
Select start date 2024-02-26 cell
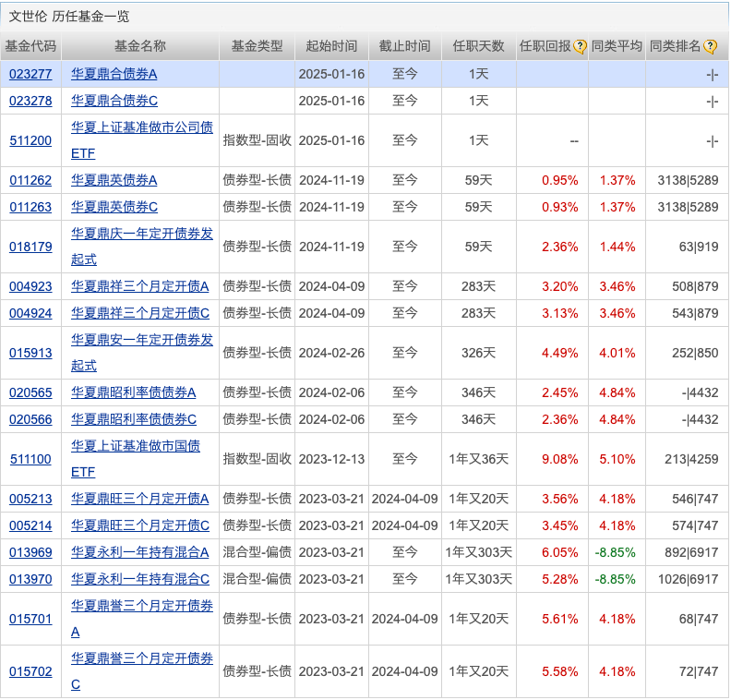click(331, 353)
